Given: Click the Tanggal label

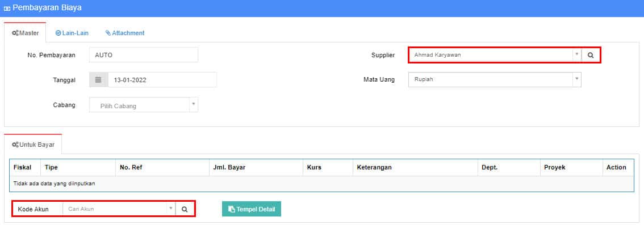Looking at the screenshot, I should click(x=64, y=80).
